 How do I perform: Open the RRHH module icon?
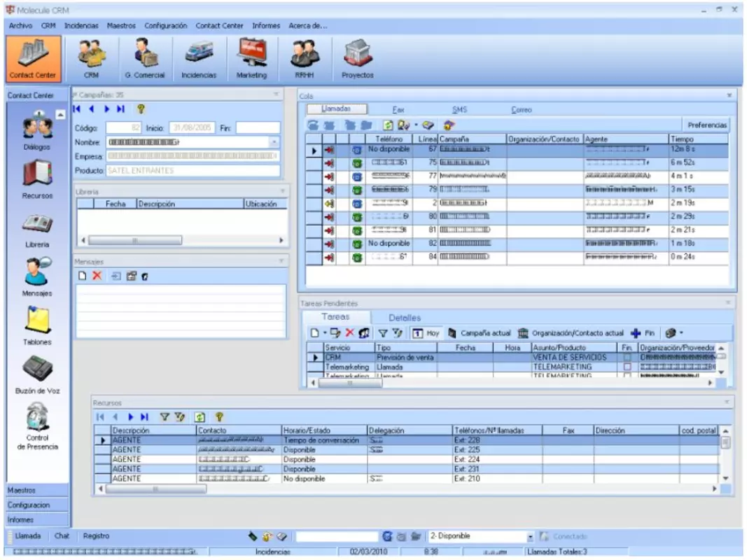tap(305, 59)
